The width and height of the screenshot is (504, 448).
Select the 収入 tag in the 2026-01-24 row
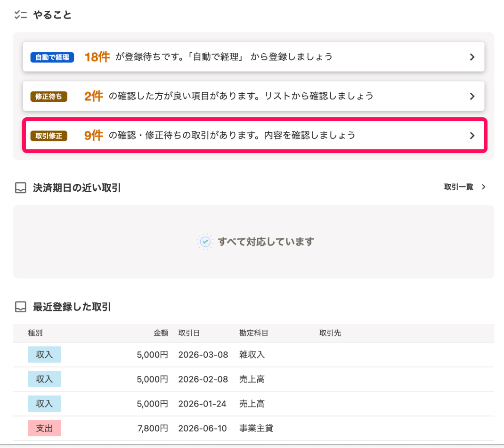(44, 404)
